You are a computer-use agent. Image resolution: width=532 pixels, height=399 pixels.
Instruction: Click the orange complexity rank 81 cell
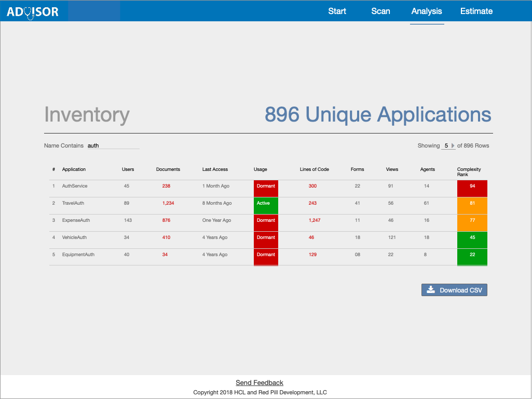click(x=472, y=203)
